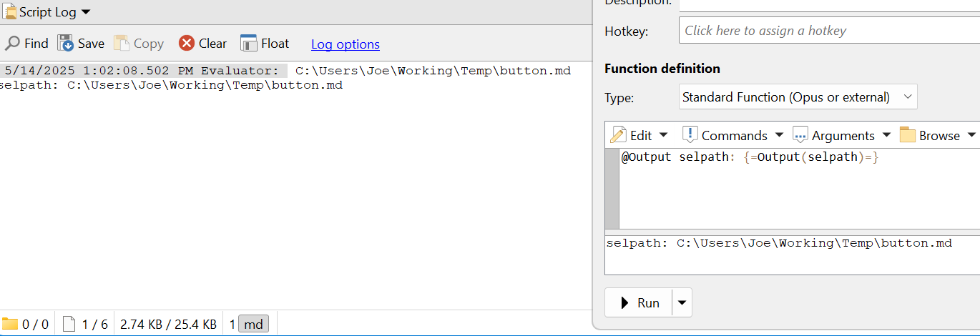Viewport: 980px width, 336px height.
Task: Open the Arguments menu in the editor toolbar
Action: click(x=841, y=135)
